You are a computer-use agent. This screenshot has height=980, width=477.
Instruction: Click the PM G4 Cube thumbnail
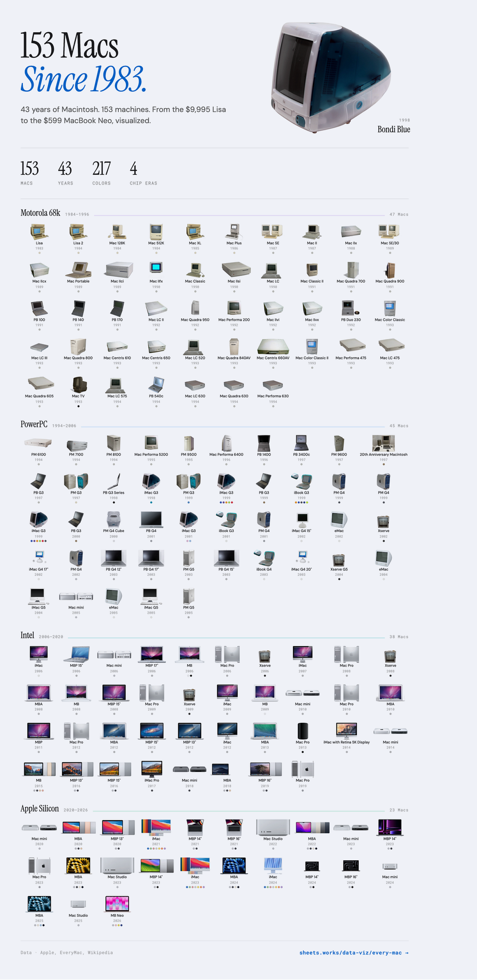click(x=114, y=519)
